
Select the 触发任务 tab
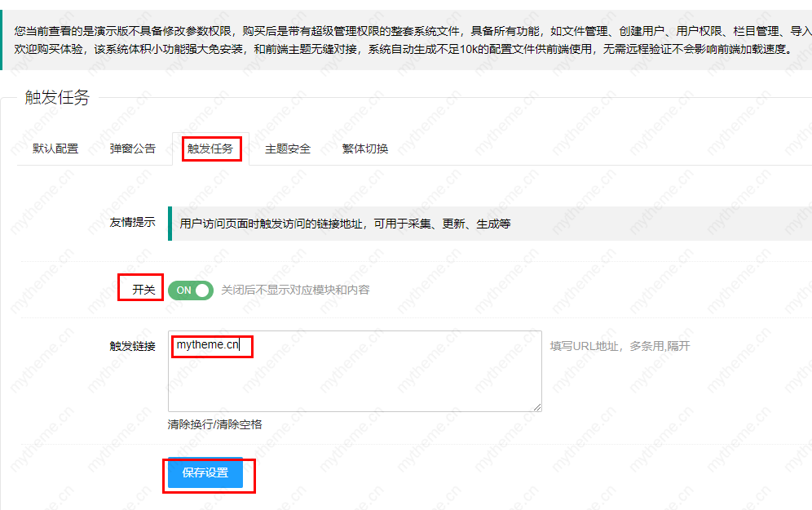click(x=210, y=149)
